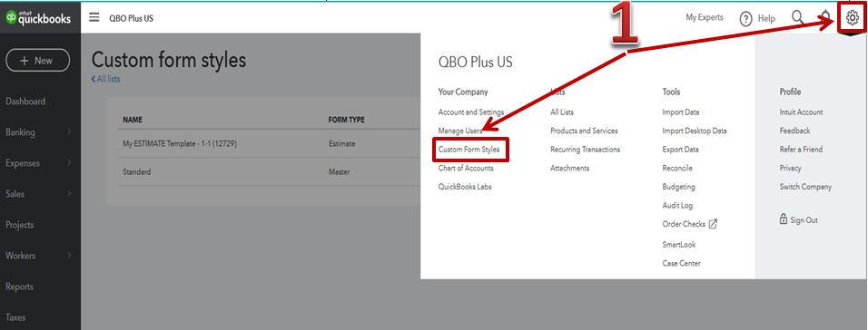This screenshot has height=330, width=868.
Task: Select Refer a Friend
Action: coord(801,150)
